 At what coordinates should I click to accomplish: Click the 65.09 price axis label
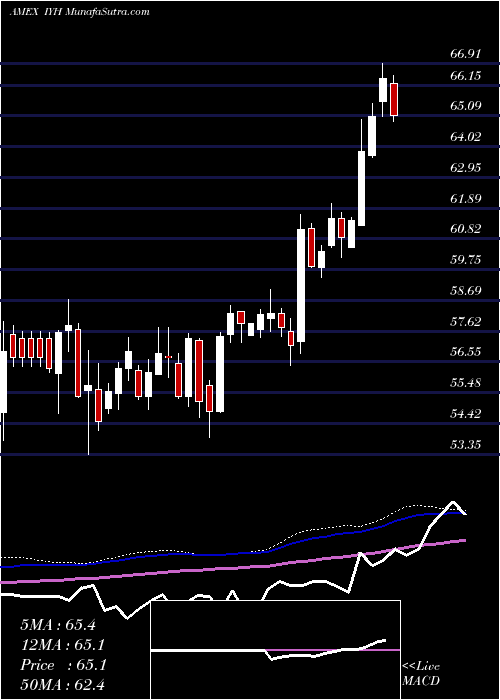pyautogui.click(x=466, y=106)
